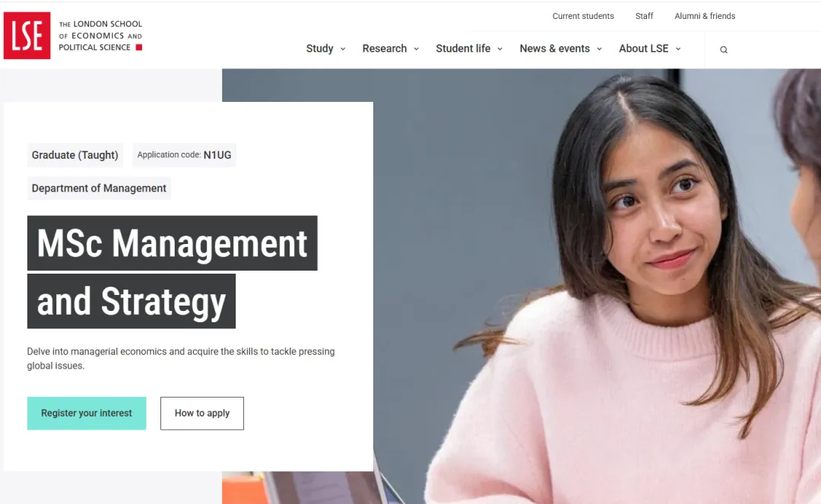The width and height of the screenshot is (821, 504).
Task: Open the search magnifier icon
Action: tap(724, 49)
